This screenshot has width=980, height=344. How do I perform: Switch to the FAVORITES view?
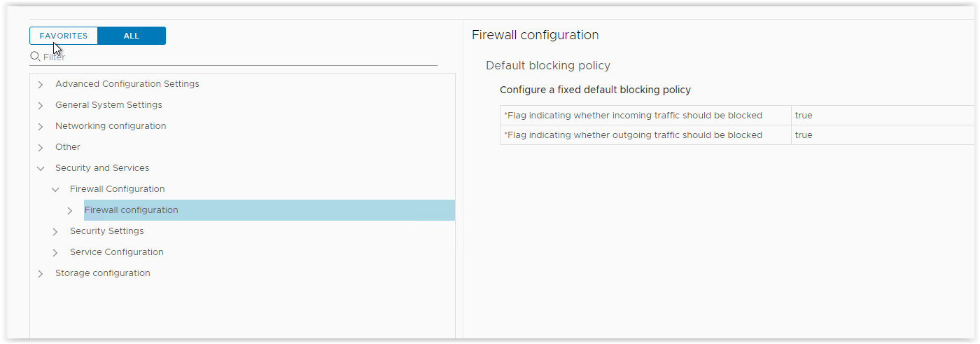64,36
